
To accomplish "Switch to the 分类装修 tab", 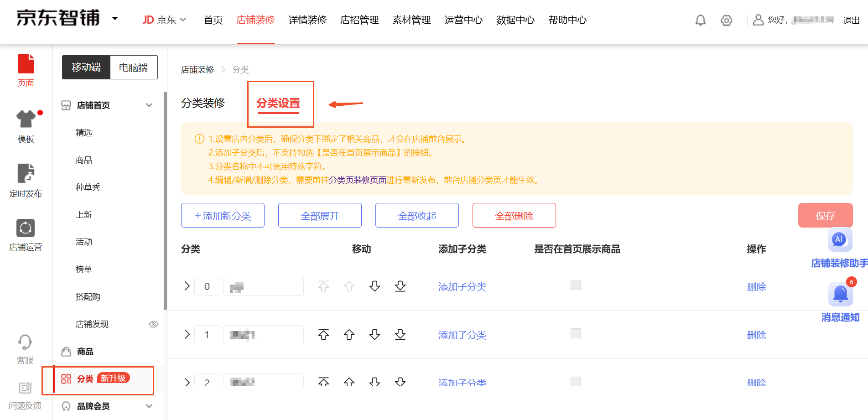I will [203, 103].
